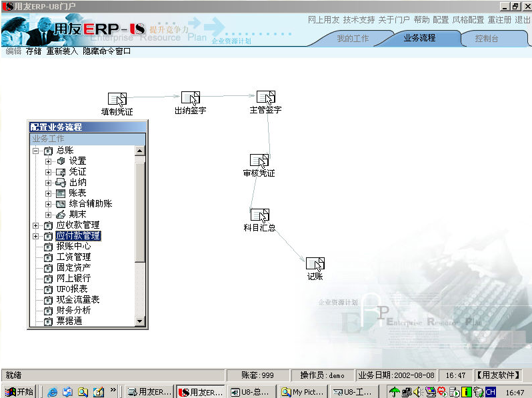Click the 网上银行 folder icon
The width and height of the screenshot is (532, 398).
click(x=48, y=279)
